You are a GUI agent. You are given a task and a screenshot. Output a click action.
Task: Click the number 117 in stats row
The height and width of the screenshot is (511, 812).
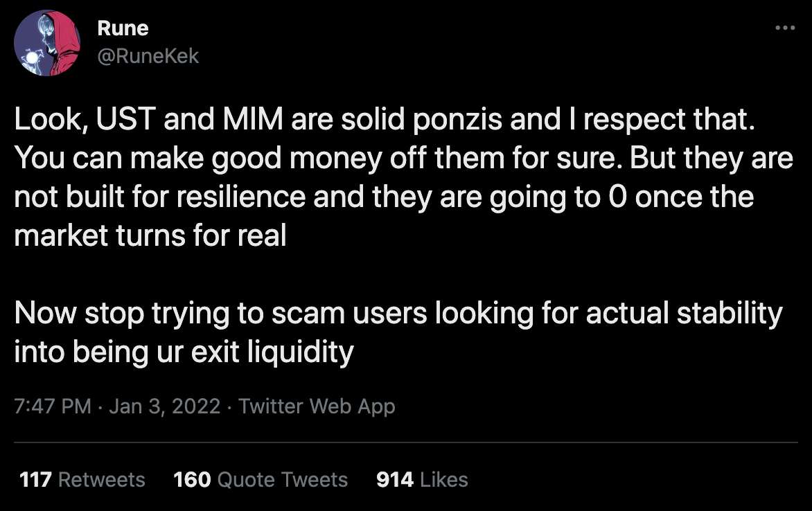point(36,479)
